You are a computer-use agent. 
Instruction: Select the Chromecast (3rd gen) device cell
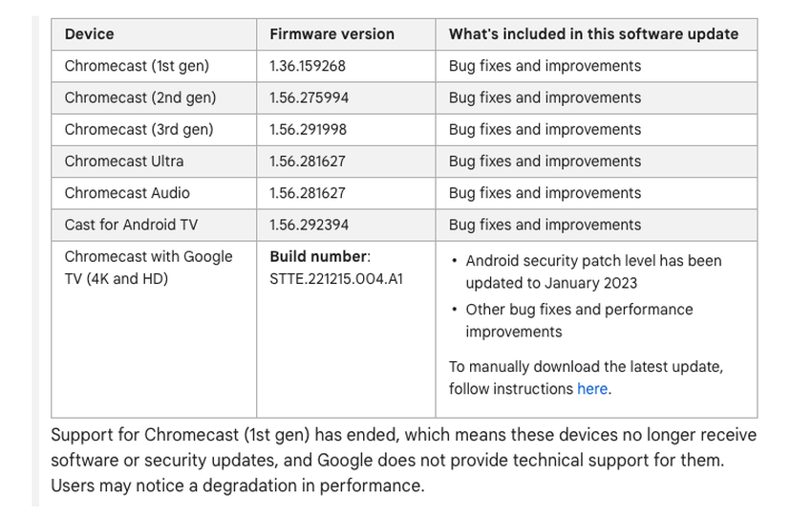[139, 129]
